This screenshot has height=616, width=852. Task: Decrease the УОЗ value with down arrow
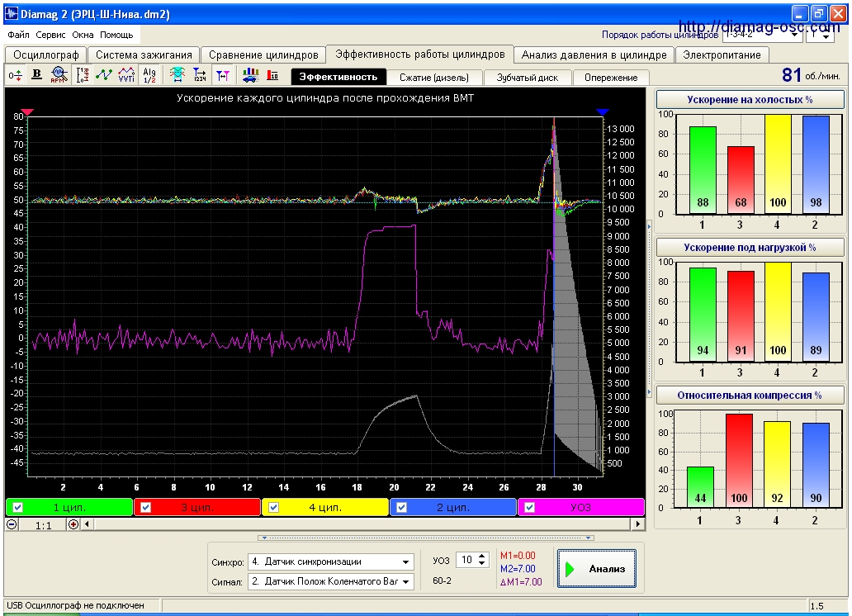(x=482, y=563)
